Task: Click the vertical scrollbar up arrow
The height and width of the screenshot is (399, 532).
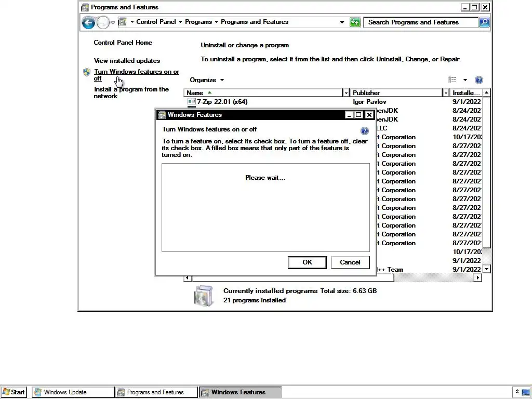Action: pos(486,92)
